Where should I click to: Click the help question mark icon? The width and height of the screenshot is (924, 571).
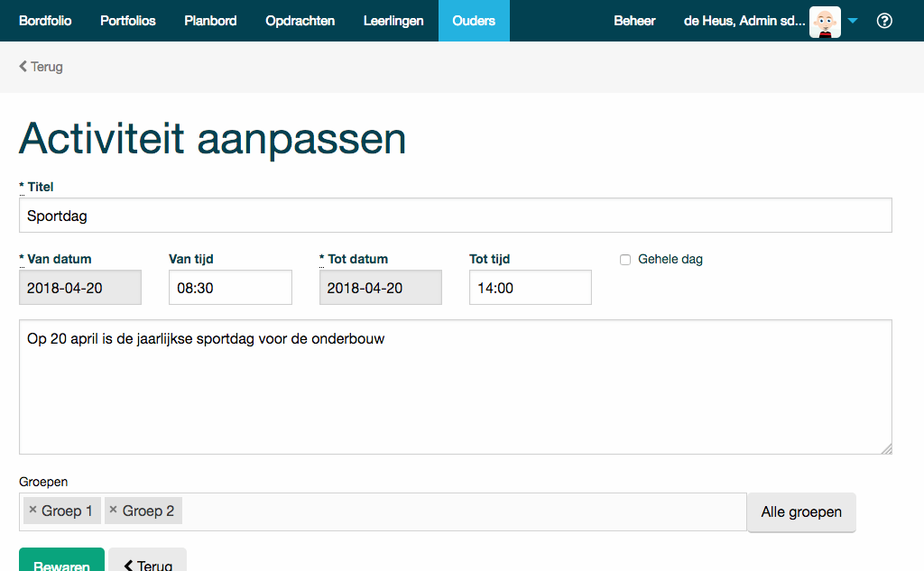pyautogui.click(x=884, y=22)
